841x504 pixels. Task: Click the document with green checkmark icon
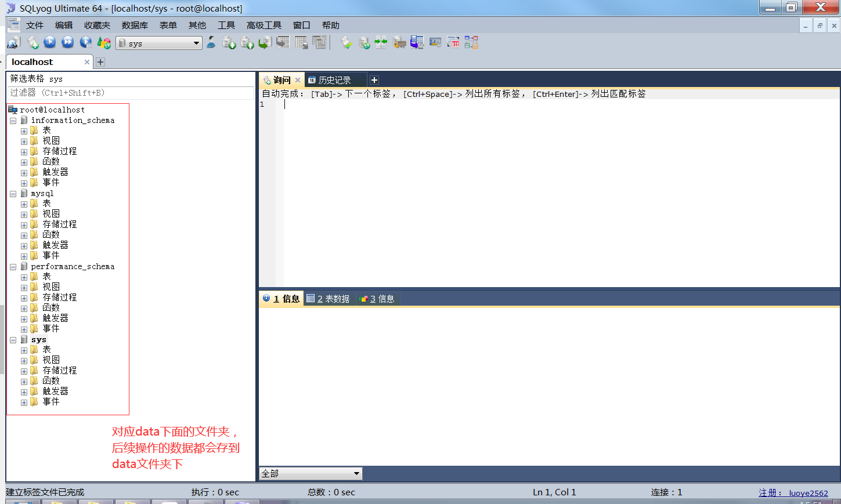coord(346,42)
